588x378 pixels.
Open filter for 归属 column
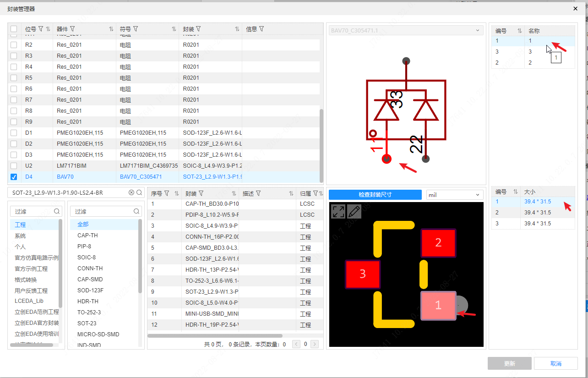(316, 193)
